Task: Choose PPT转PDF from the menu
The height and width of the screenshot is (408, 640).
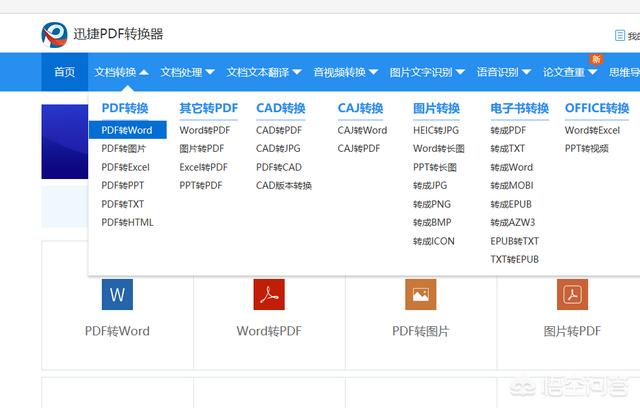Action: [201, 186]
